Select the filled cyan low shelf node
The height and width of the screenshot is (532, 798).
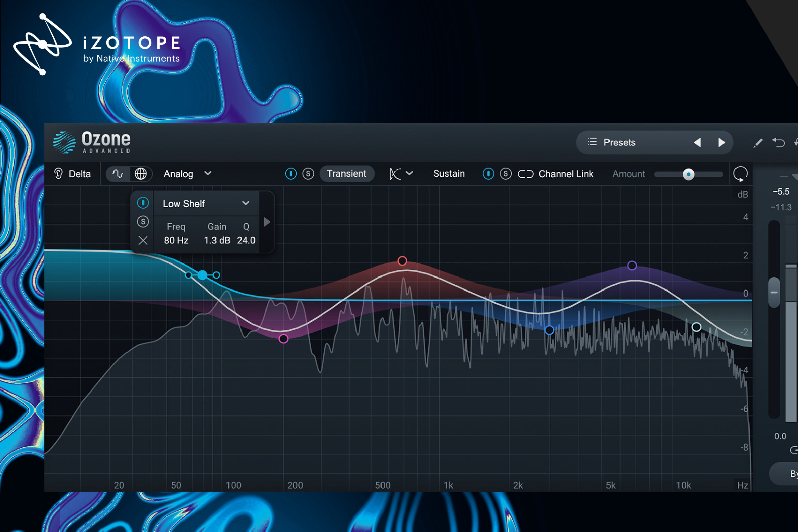coord(203,275)
